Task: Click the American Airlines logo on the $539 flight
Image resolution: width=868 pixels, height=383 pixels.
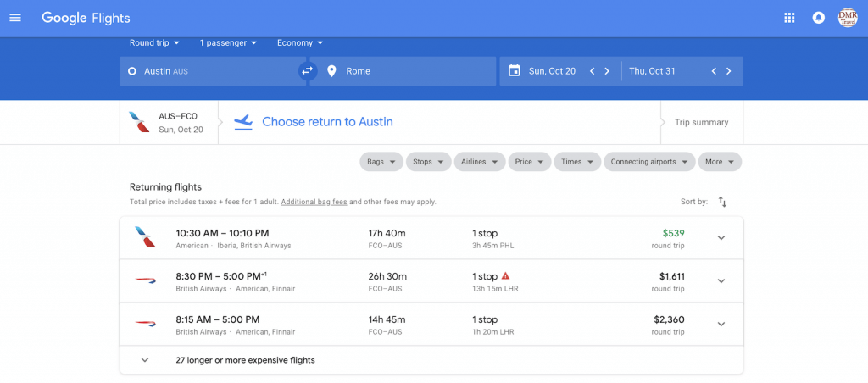Action: coord(145,237)
